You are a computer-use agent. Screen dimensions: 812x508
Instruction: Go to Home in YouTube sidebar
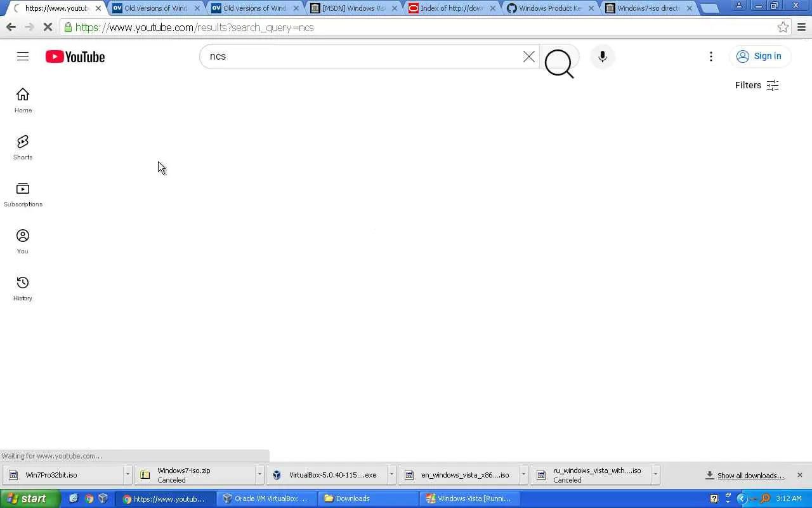pyautogui.click(x=23, y=100)
